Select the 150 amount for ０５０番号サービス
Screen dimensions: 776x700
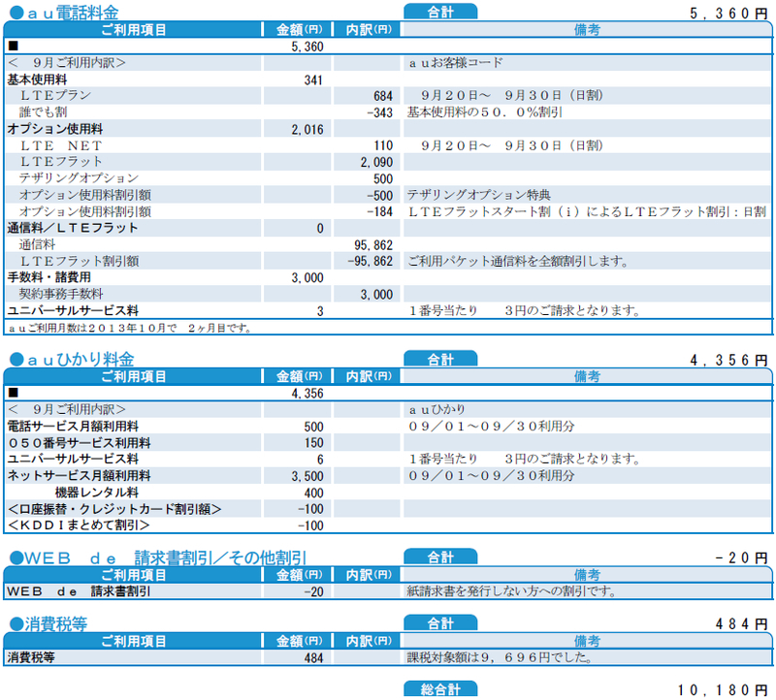coord(313,443)
